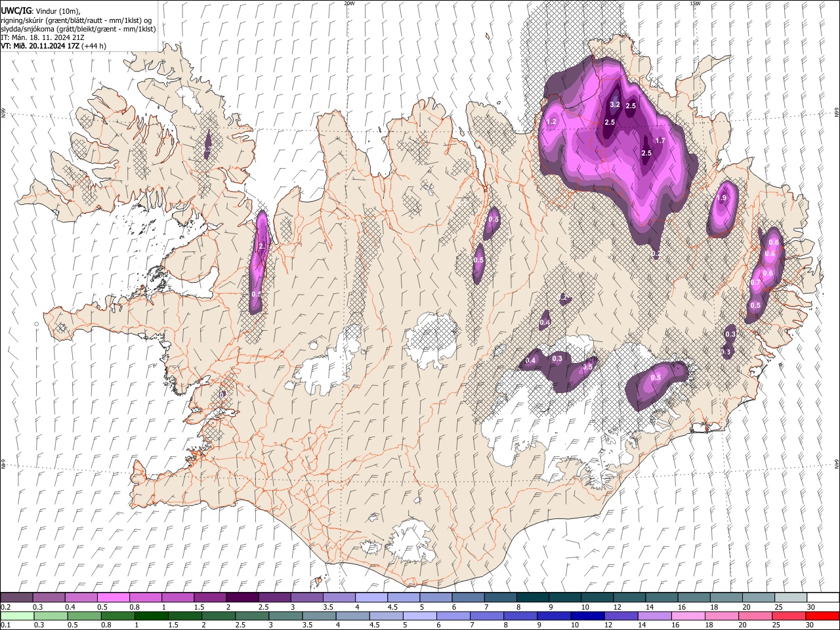
Task: Click the "1.7" snowfall value on the map
Action: click(660, 140)
